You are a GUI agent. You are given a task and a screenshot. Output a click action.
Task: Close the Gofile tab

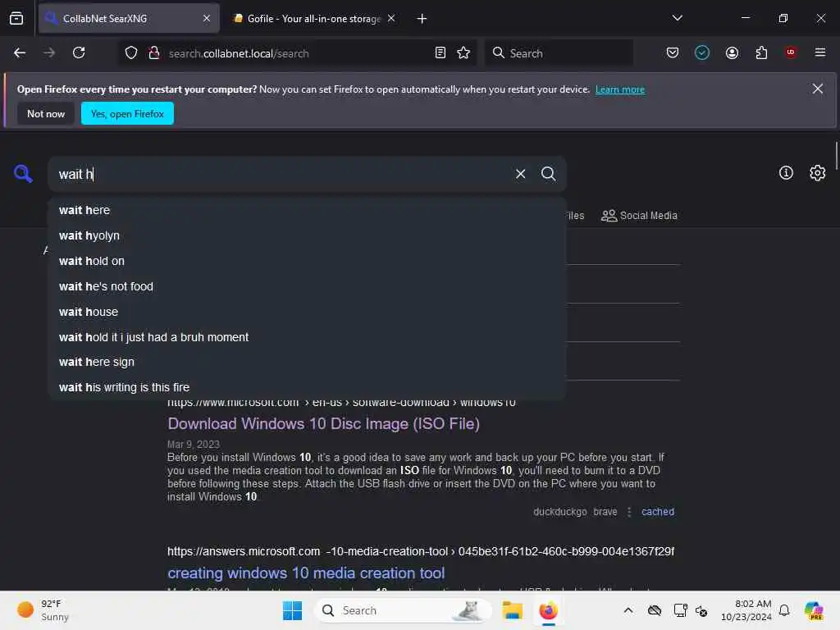point(391,18)
